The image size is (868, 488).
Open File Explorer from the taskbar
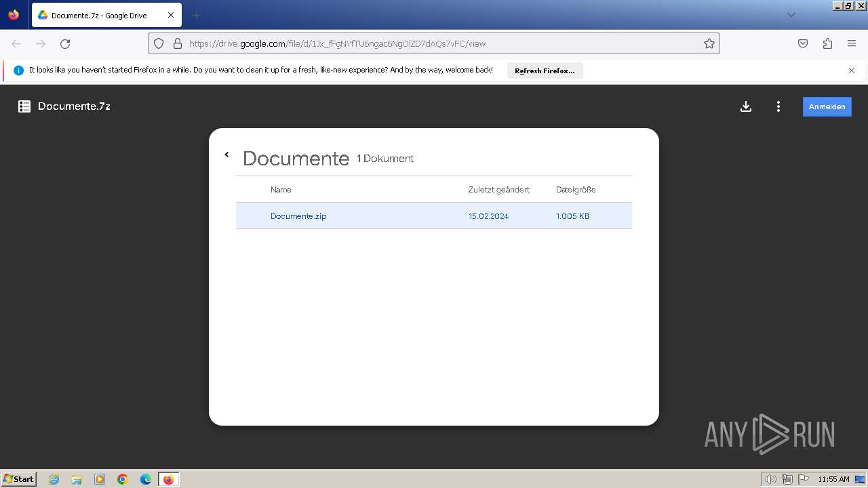point(77,479)
